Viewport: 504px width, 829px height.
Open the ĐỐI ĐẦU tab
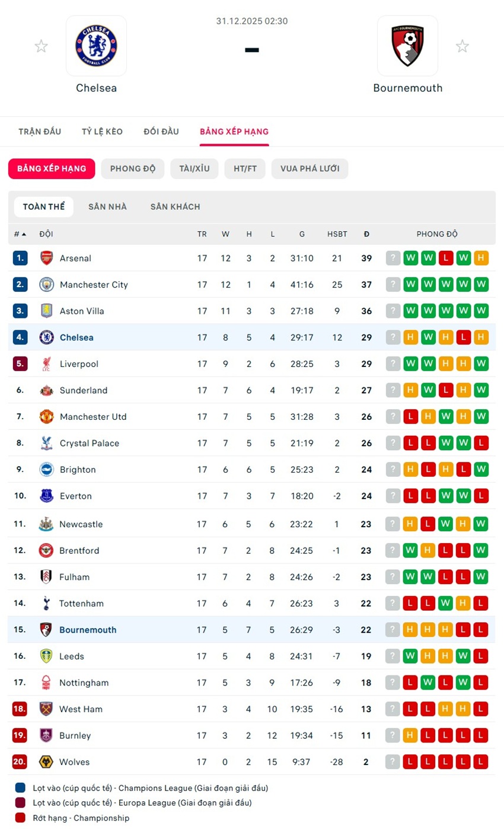(161, 132)
